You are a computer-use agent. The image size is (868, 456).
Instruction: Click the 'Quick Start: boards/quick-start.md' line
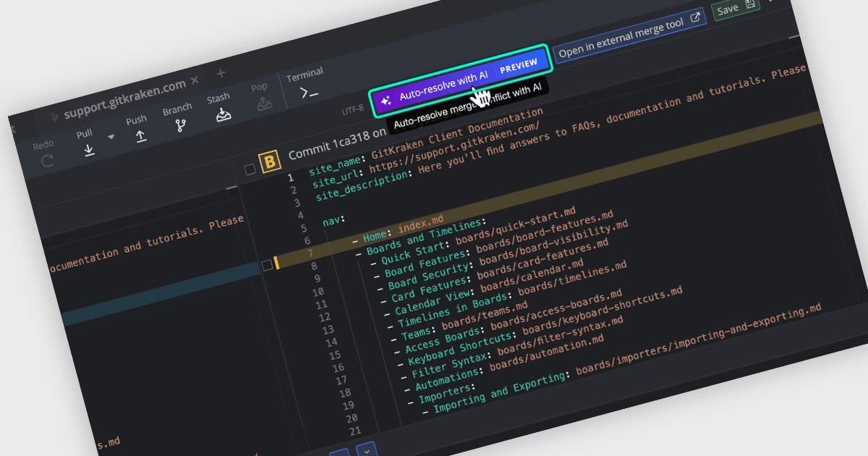472,239
